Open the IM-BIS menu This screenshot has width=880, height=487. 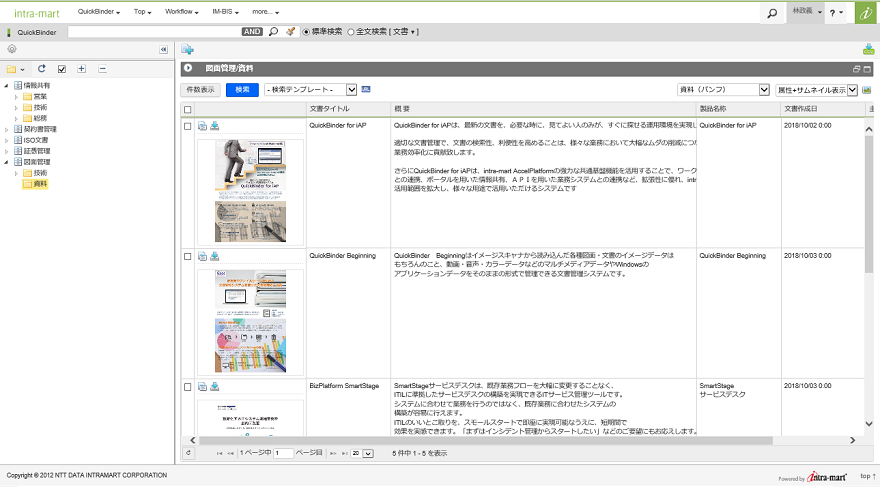(x=225, y=12)
